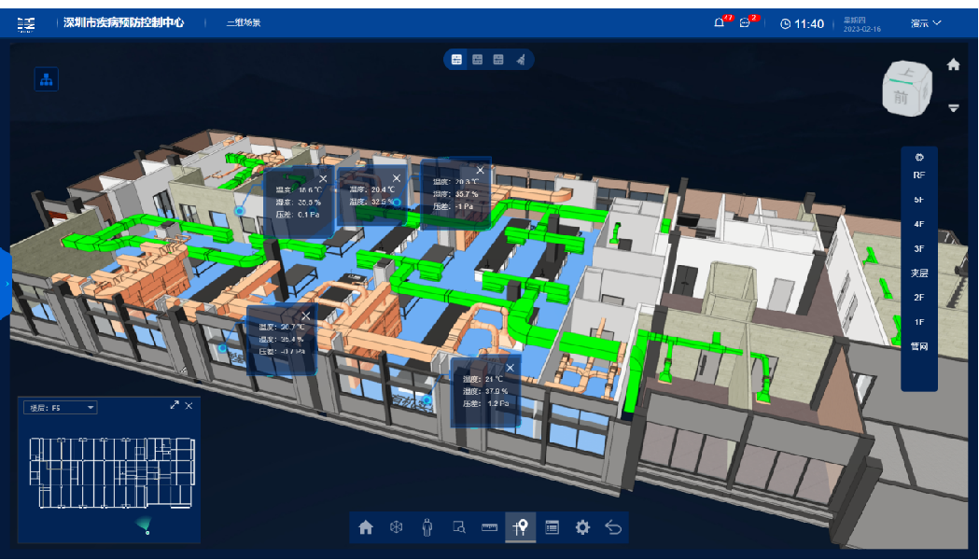Switch to floor 3F in floor selector
Screen dimensions: 979x560
click(x=918, y=249)
